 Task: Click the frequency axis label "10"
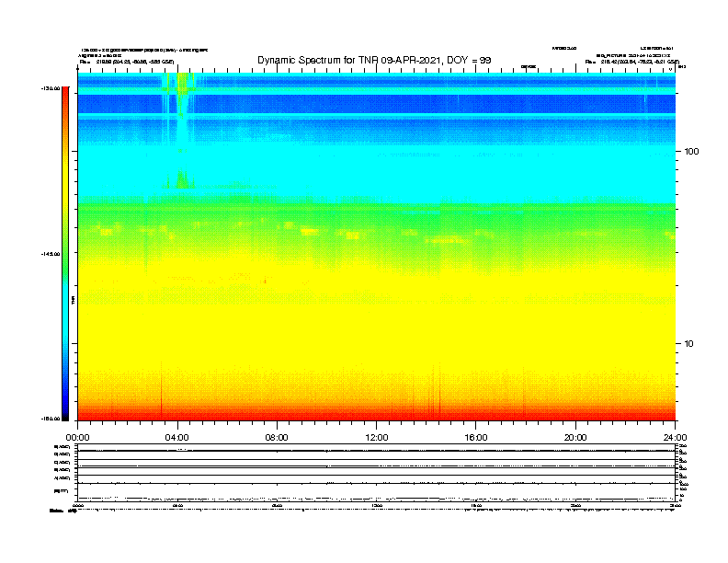coord(689,344)
